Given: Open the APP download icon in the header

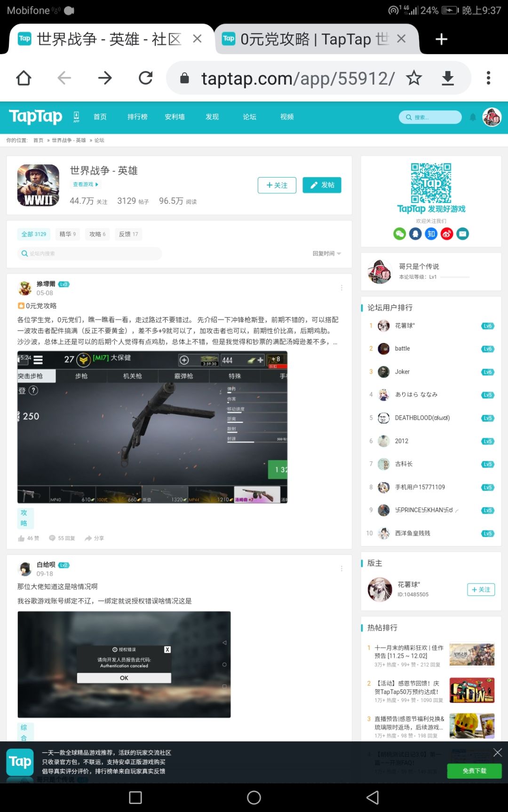Looking at the screenshot, I should point(76,117).
